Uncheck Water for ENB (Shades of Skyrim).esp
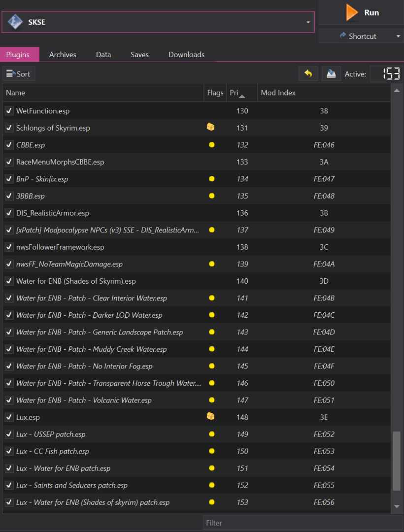404x532 pixels. pos(9,281)
